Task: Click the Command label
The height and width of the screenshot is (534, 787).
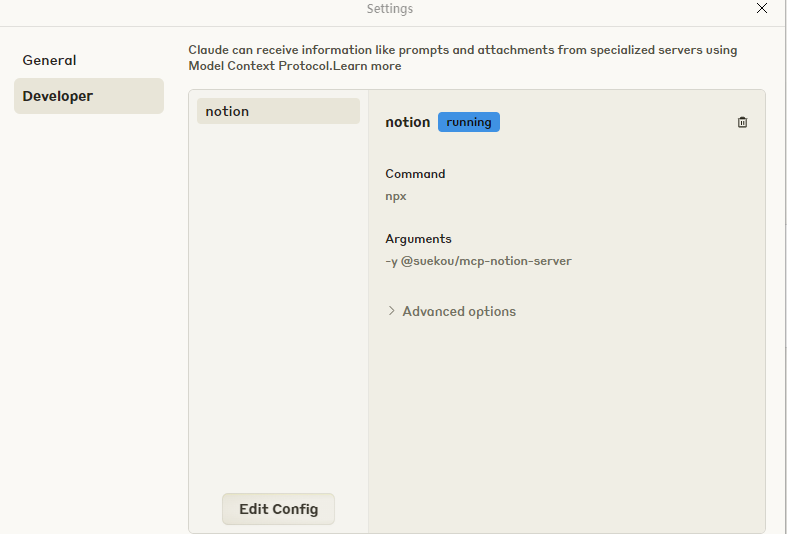Action: (x=415, y=174)
